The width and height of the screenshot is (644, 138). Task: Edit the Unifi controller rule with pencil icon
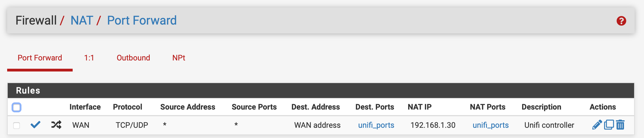click(x=597, y=125)
